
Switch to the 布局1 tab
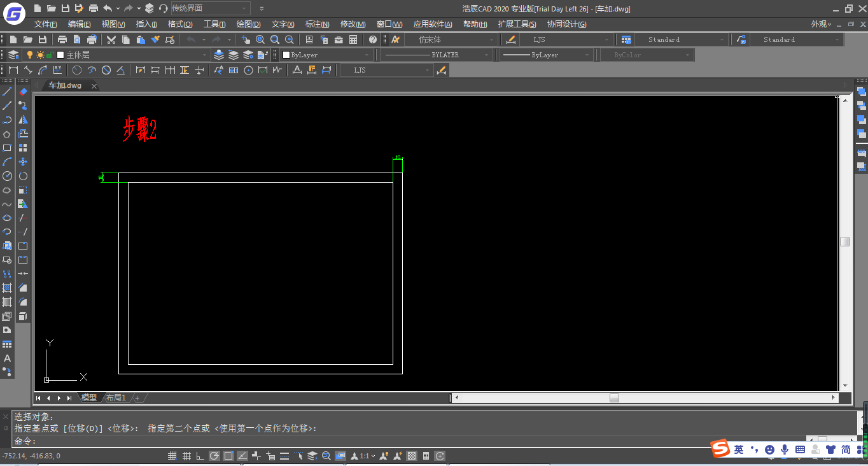116,398
